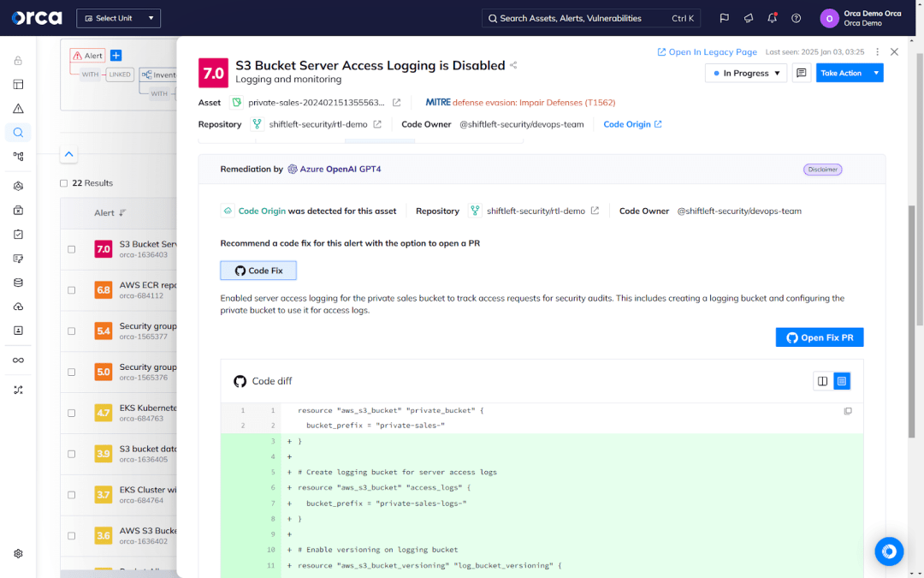Open the In Progress status dropdown

pos(746,73)
